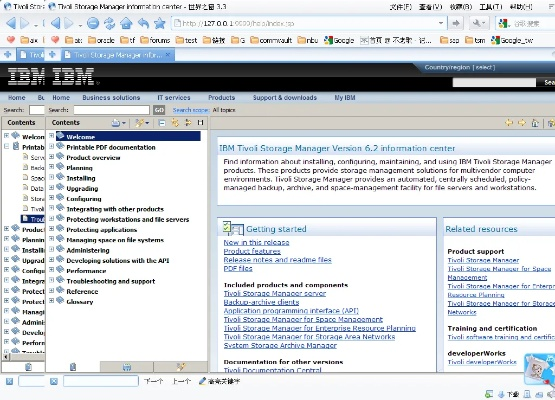The height and width of the screenshot is (400, 555).
Task: Open the Google_tw bookmark
Action: [512, 40]
